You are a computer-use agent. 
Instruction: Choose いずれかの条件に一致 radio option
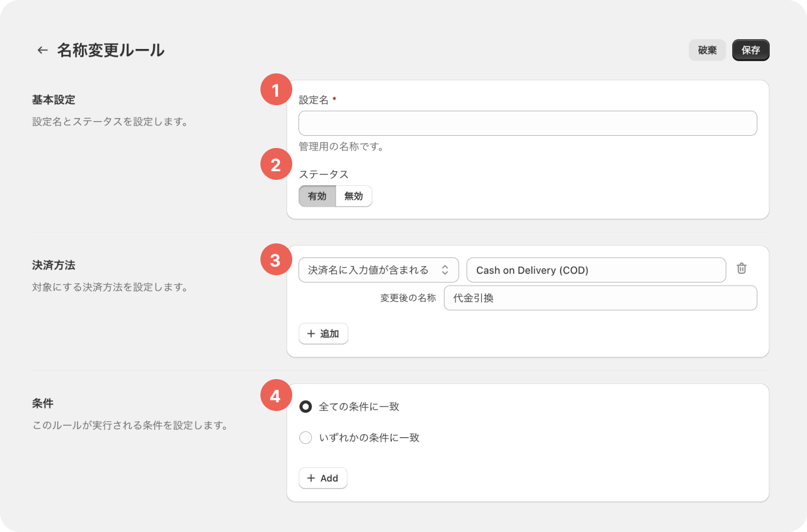[x=306, y=438]
